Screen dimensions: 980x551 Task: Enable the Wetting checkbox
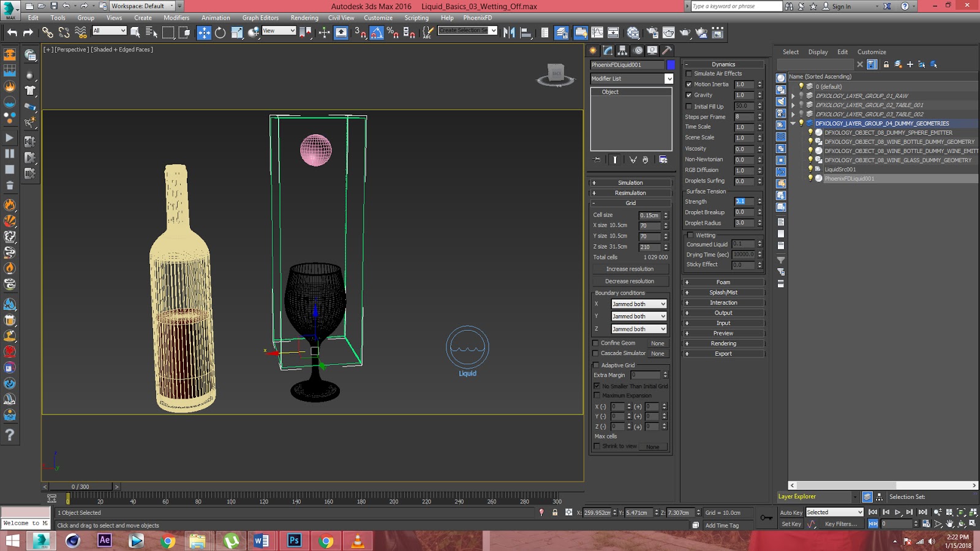click(690, 235)
